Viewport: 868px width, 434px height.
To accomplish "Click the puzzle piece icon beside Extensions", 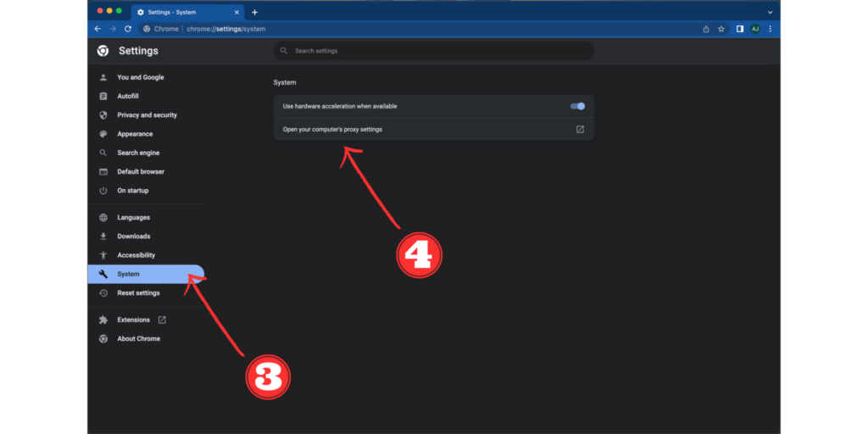I will point(103,320).
